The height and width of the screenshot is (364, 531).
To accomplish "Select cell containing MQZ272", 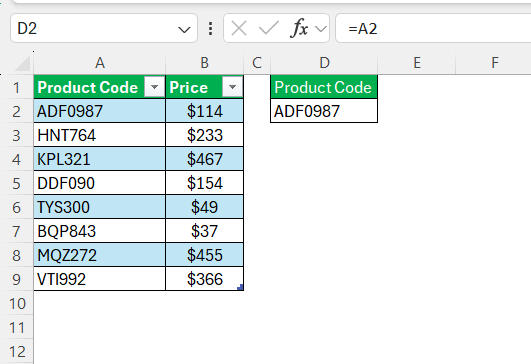I will tap(100, 255).
